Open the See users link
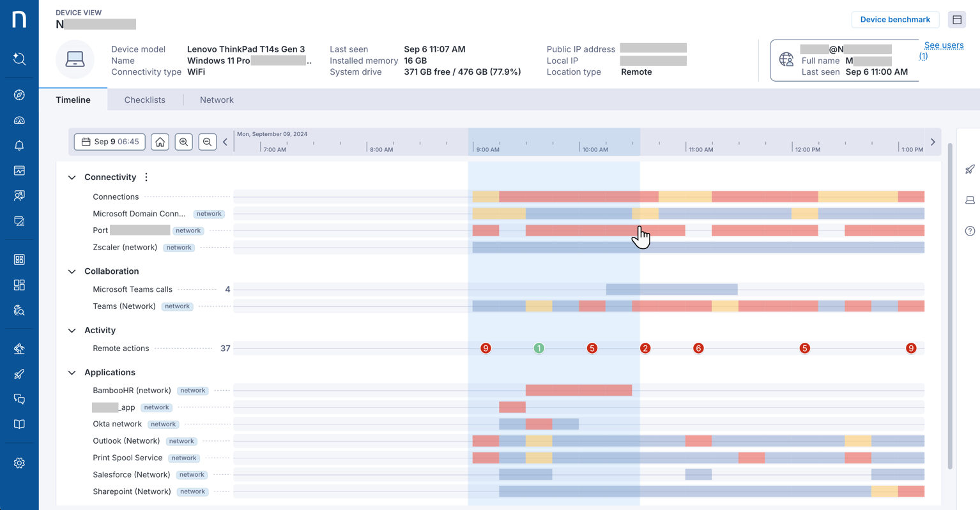 pos(943,45)
